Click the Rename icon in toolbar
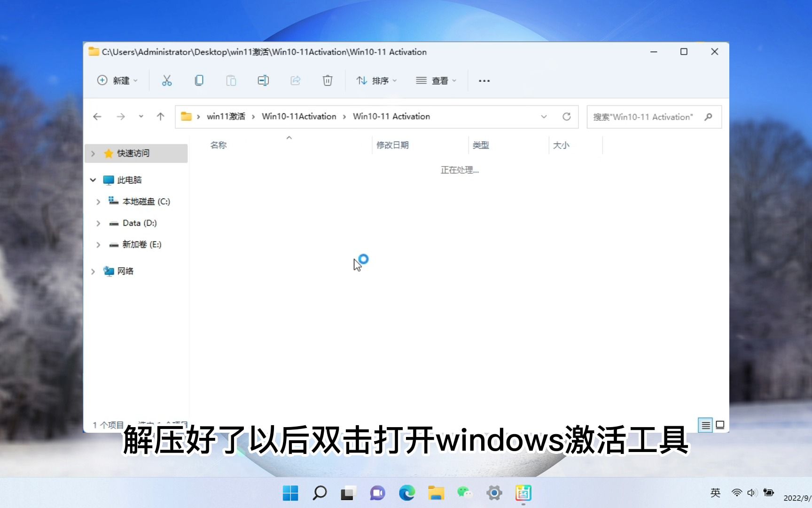The height and width of the screenshot is (508, 812). point(263,80)
